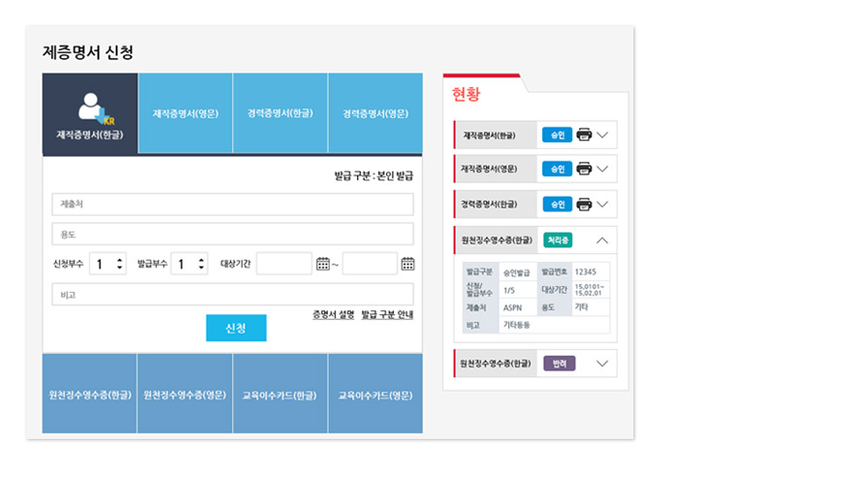
Task: Click the 제출처 input field
Action: click(233, 205)
